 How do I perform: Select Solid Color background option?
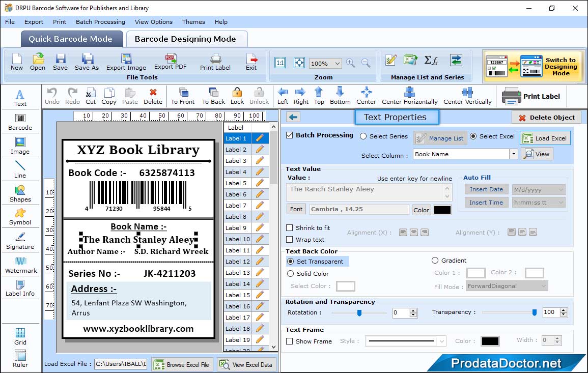[290, 274]
